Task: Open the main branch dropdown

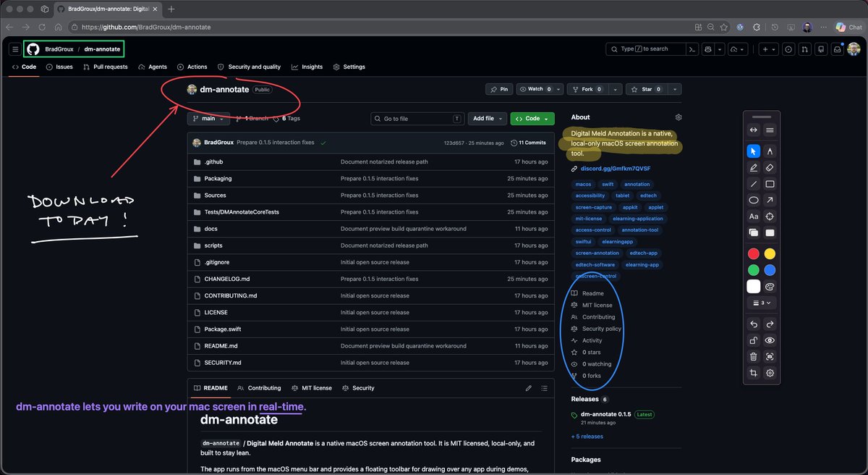Action: 209,118
